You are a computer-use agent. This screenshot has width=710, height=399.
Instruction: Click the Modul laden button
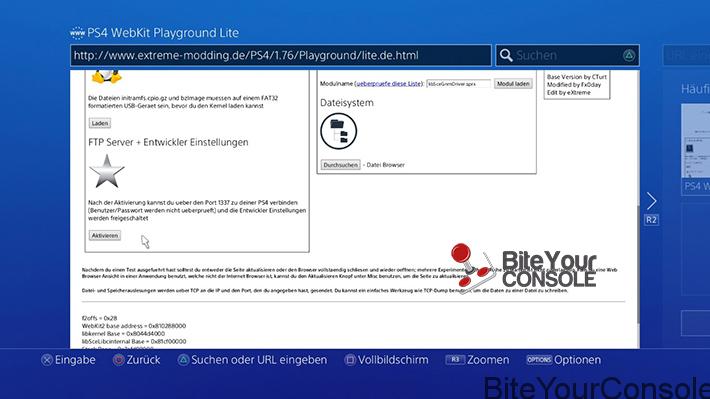pos(513,84)
